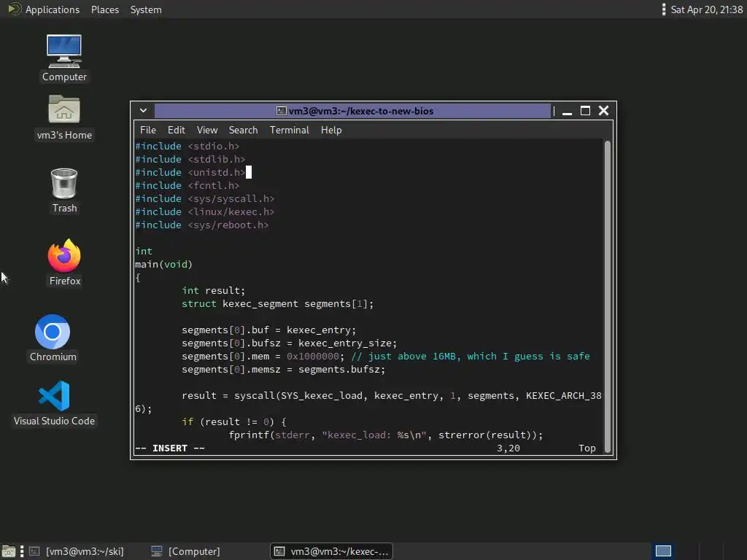Open the terminal Help menu
This screenshot has height=560, width=747.
tap(331, 130)
